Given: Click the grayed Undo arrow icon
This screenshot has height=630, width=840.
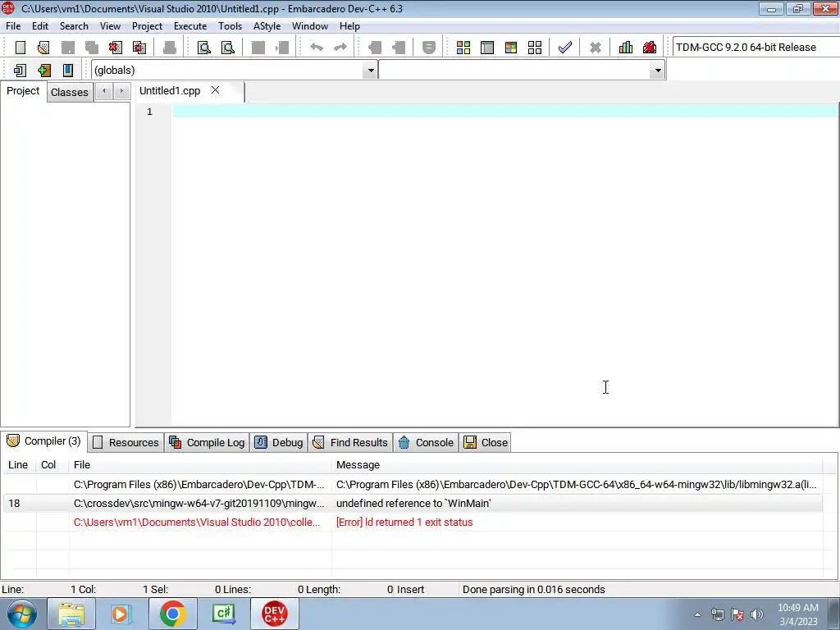Looking at the screenshot, I should click(317, 47).
